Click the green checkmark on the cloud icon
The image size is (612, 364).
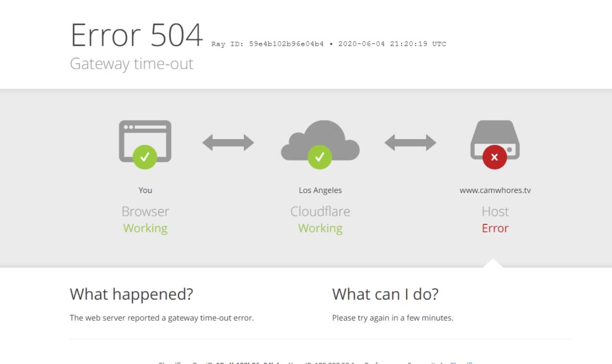click(320, 157)
